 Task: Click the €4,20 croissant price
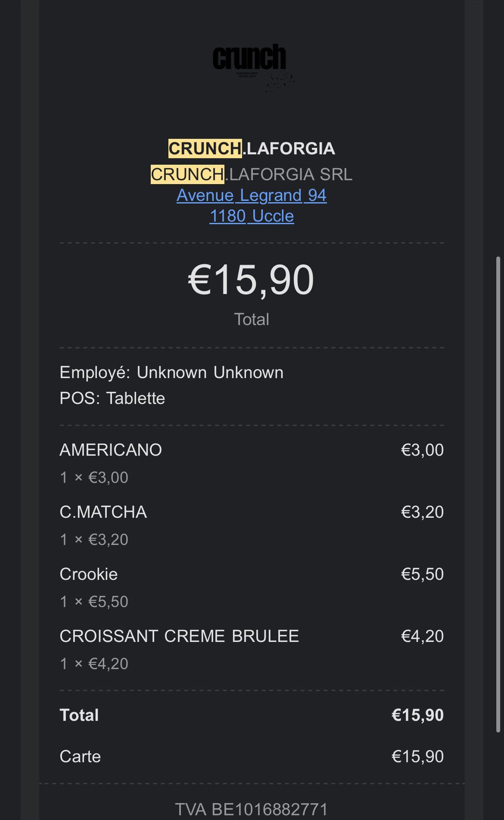click(422, 636)
